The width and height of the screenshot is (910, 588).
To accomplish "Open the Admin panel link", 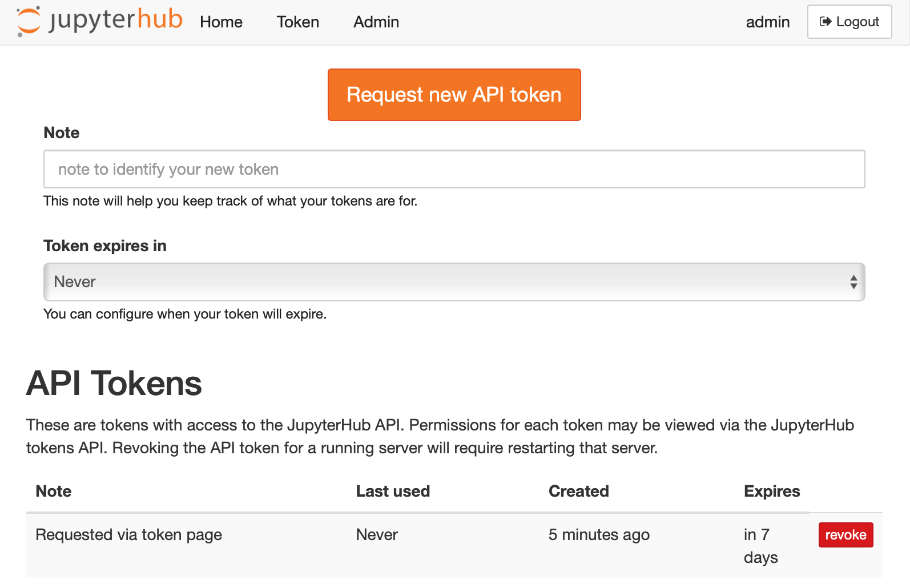I will tap(376, 22).
